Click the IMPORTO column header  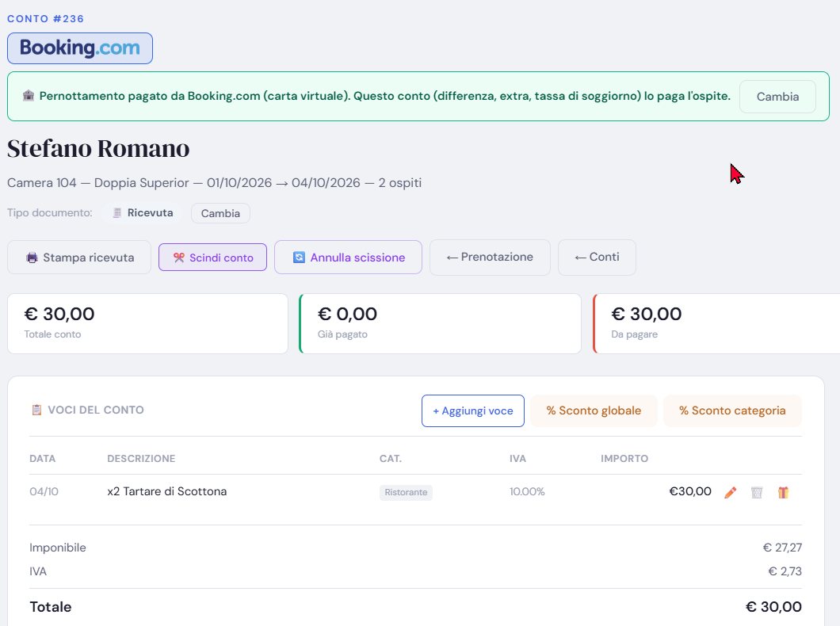pyautogui.click(x=624, y=458)
